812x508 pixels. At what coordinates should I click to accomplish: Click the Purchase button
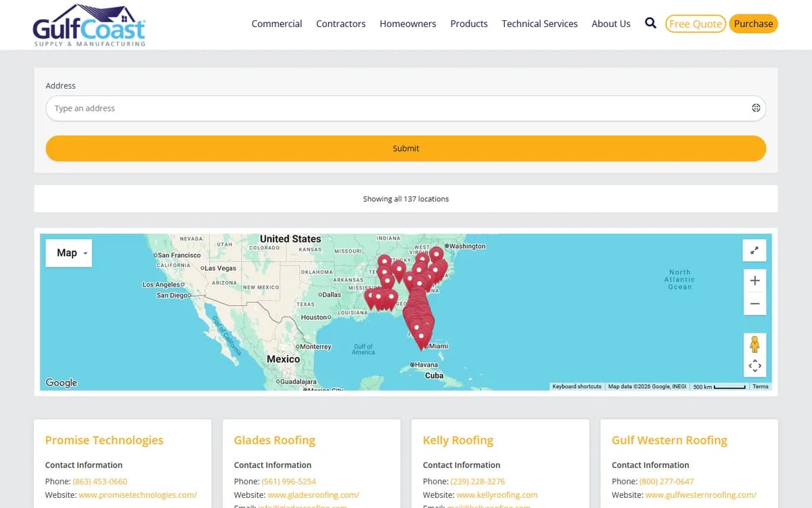[x=753, y=24]
